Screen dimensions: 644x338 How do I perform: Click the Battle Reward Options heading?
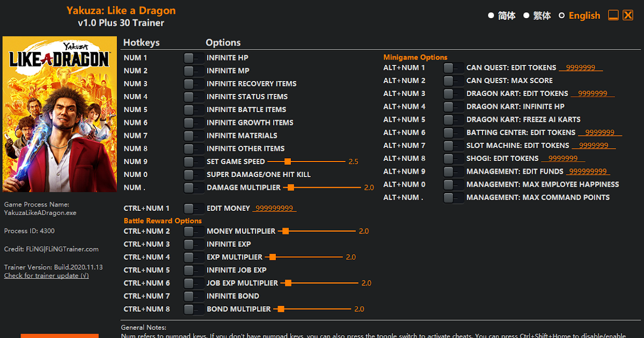click(163, 221)
